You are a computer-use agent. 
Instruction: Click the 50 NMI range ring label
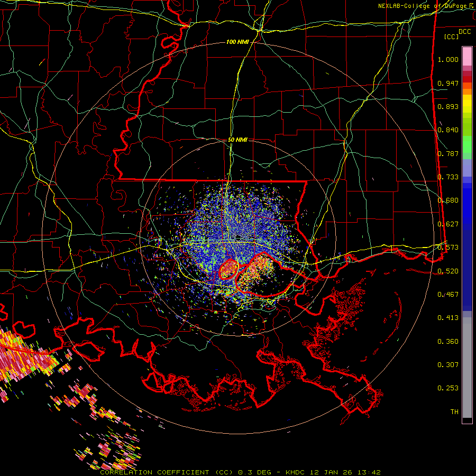237,140
